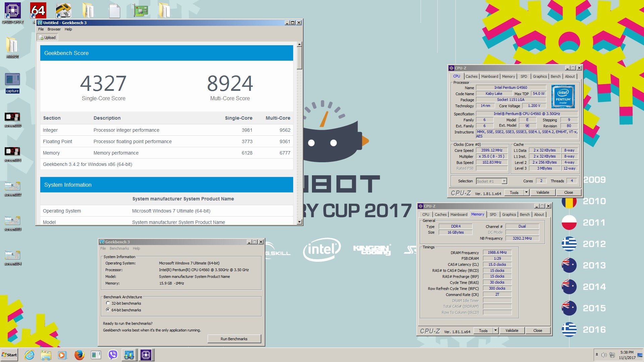Open the temperature gun shortcut icon

tap(63, 11)
